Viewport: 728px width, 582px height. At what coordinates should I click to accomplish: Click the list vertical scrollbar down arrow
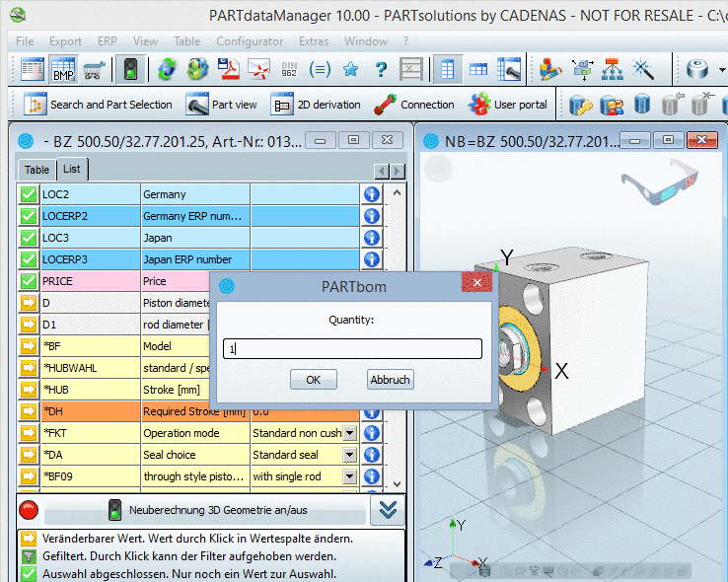tap(397, 484)
